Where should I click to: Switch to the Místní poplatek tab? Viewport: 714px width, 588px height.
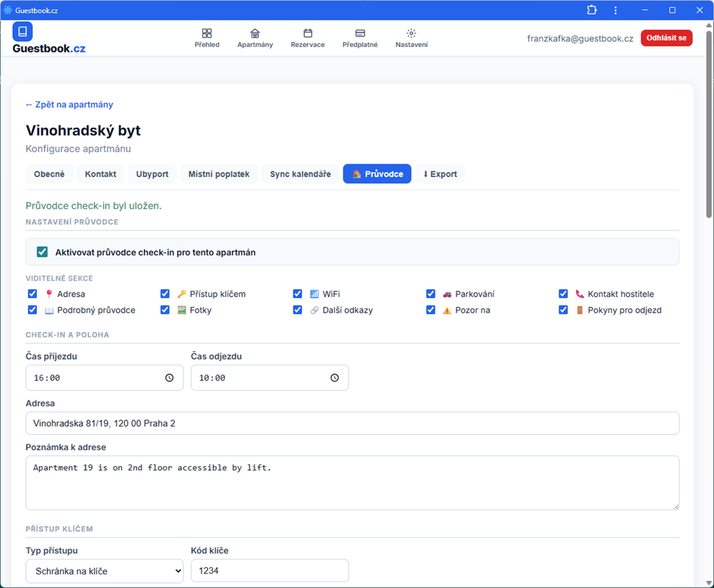[218, 174]
